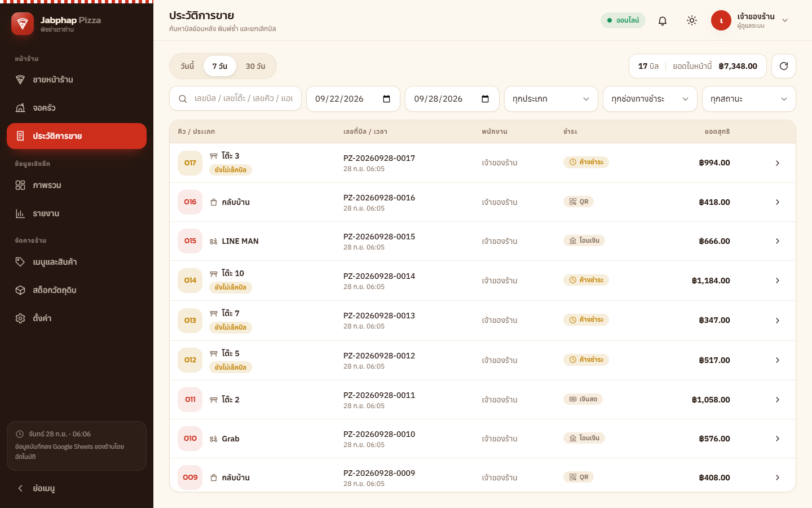Expand bill PZ-20260928-0013 row chevron
The height and width of the screenshot is (508, 812).
pyautogui.click(x=778, y=321)
